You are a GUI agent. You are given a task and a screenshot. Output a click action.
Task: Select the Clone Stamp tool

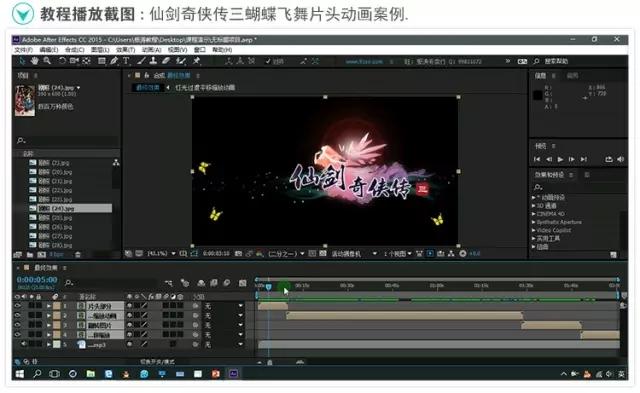(153, 61)
